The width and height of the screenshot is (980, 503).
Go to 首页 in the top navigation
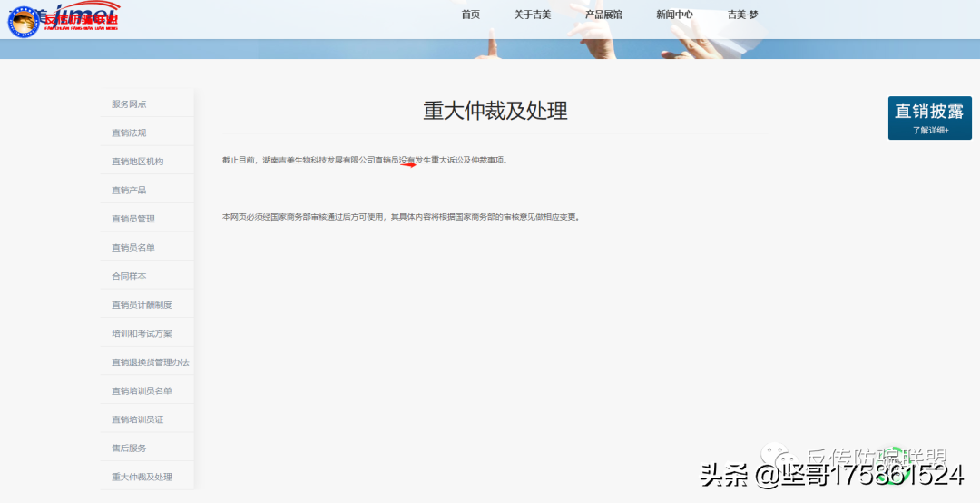point(471,15)
